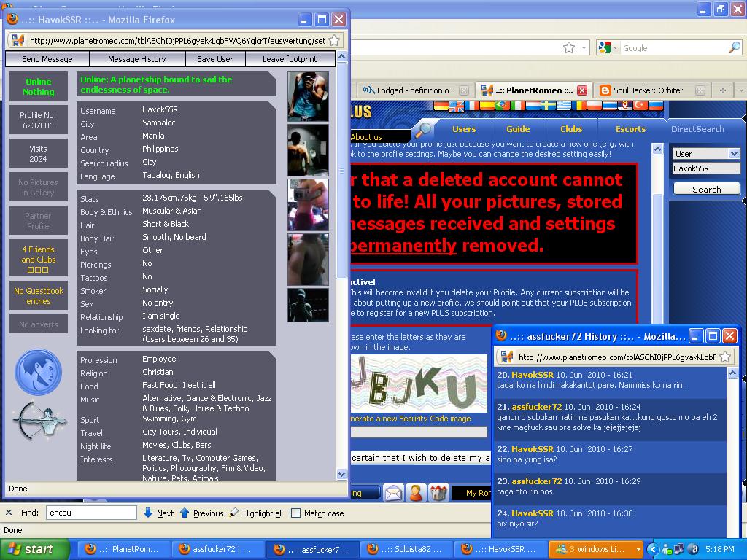Open Clubs menu item
747x560 pixels.
tap(571, 128)
